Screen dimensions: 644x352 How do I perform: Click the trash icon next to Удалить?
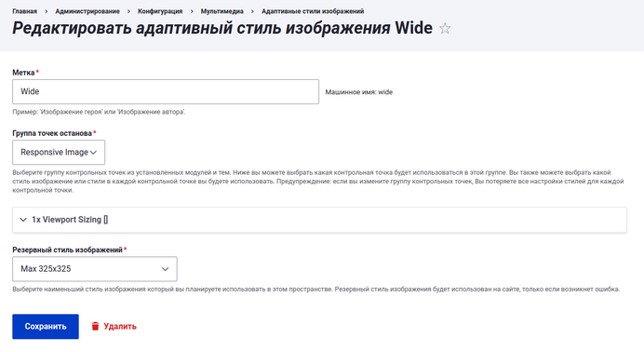coord(95,326)
